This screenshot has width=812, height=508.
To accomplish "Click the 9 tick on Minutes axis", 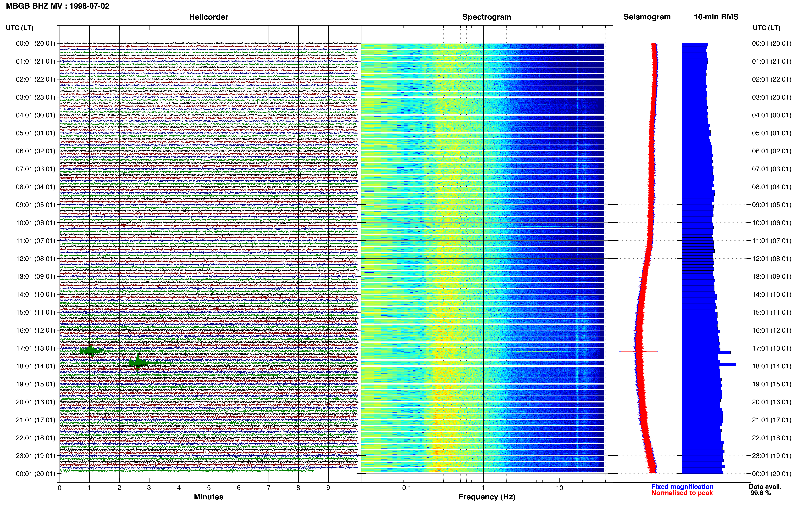I will [328, 487].
